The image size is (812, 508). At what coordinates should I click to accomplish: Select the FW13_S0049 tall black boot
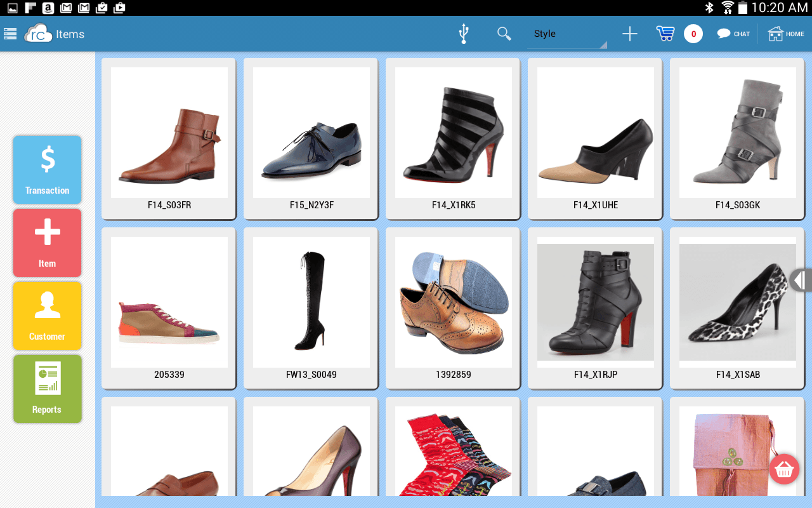point(311,308)
